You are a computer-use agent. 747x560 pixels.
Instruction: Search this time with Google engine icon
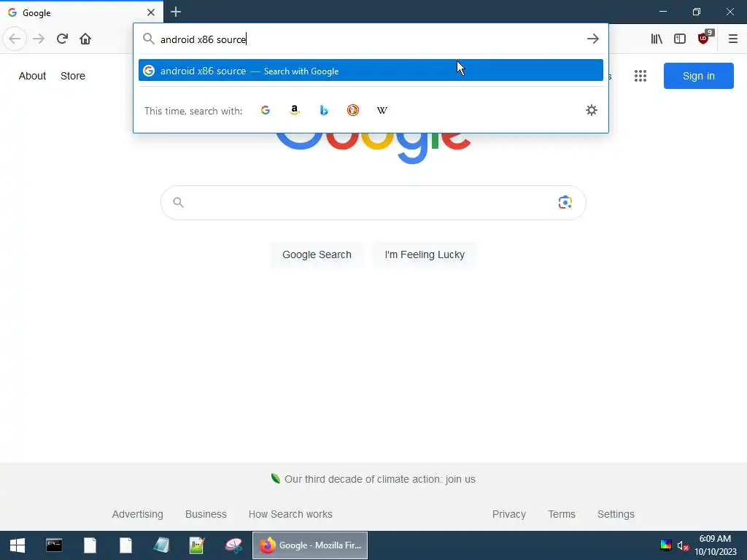point(266,111)
